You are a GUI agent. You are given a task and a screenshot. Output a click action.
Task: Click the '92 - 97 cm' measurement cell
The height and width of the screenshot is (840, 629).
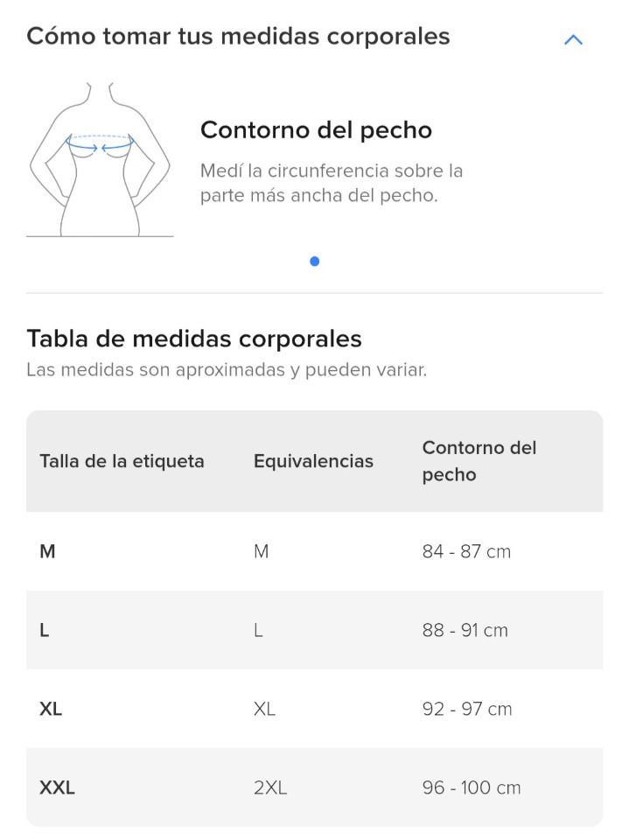click(x=467, y=710)
